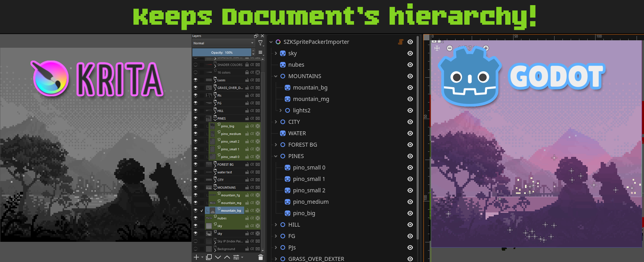Open script attached to SZKSpritePackerImporter node
644x262 pixels.
[400, 42]
